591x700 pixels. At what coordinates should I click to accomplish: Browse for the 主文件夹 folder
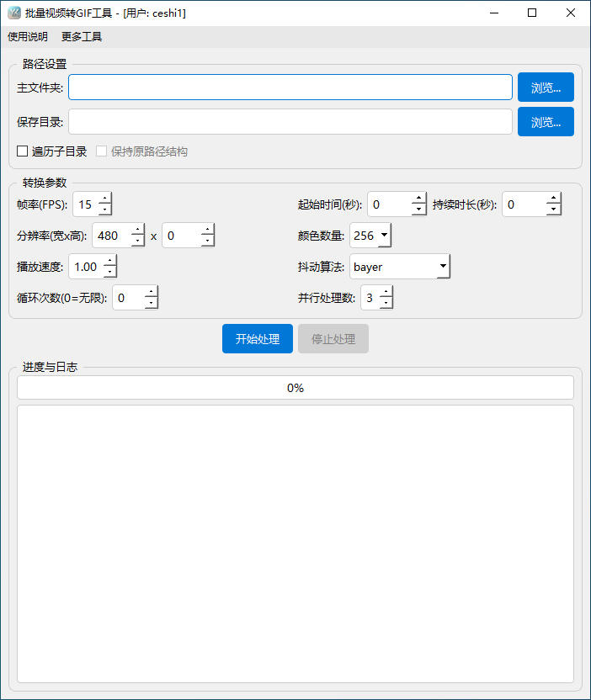point(546,87)
